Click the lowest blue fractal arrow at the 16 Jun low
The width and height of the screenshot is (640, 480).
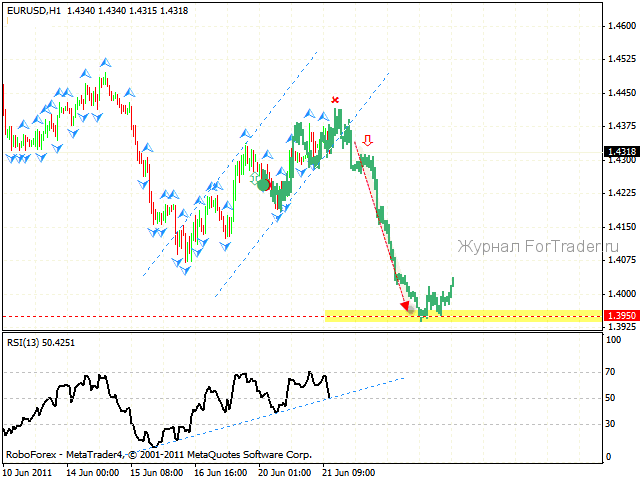tap(185, 270)
